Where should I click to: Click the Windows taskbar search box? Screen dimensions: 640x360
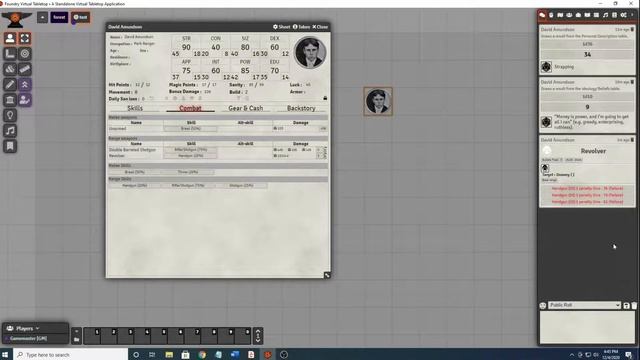point(71,355)
